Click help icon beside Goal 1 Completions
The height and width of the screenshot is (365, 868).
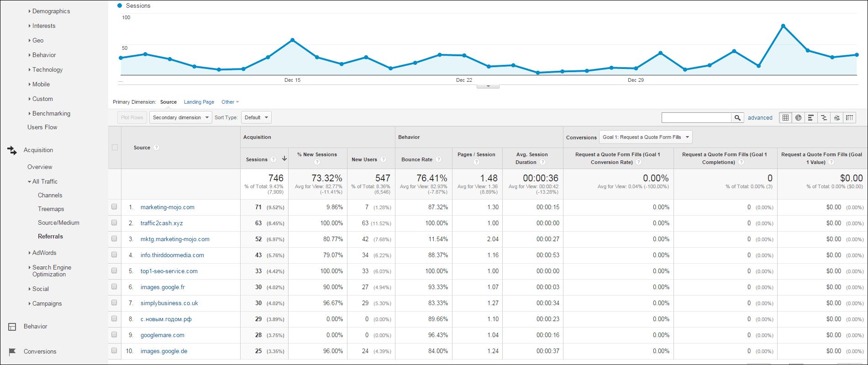(741, 162)
